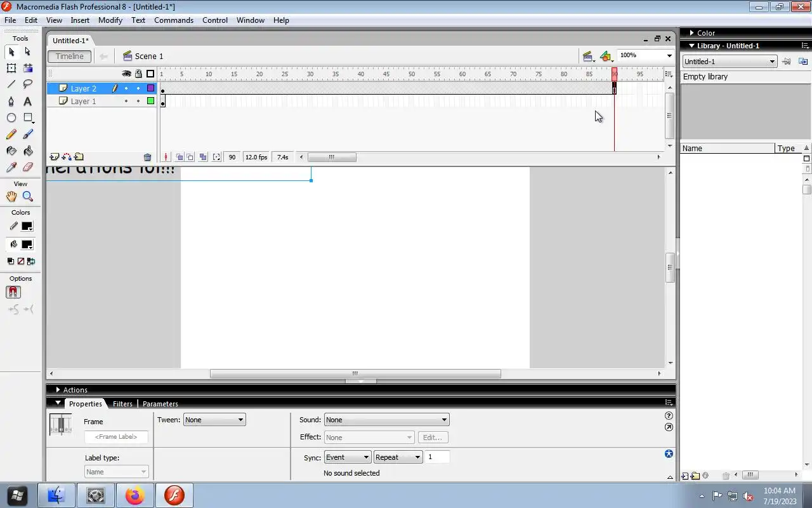Viewport: 812px width, 508px height.
Task: Select the Ink Bottle tool
Action: pos(11,151)
